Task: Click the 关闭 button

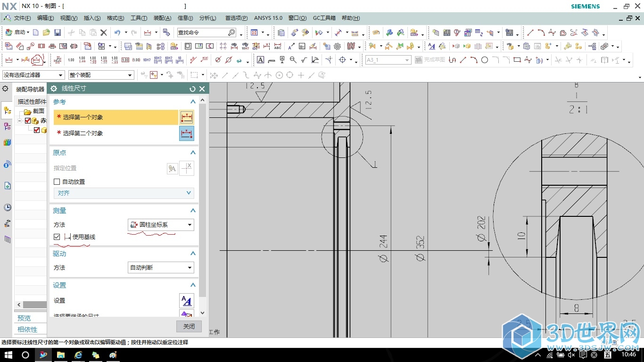Action: 189,326
